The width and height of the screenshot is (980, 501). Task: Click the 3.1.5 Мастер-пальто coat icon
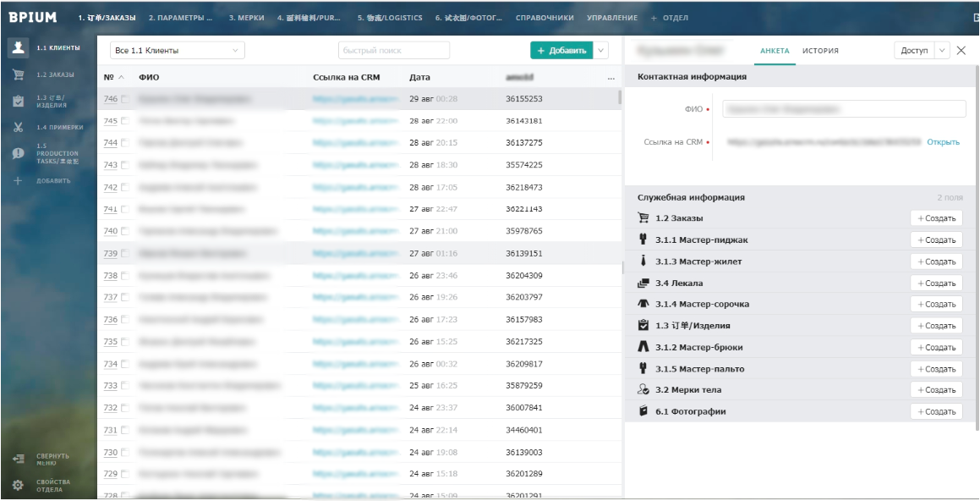point(643,368)
